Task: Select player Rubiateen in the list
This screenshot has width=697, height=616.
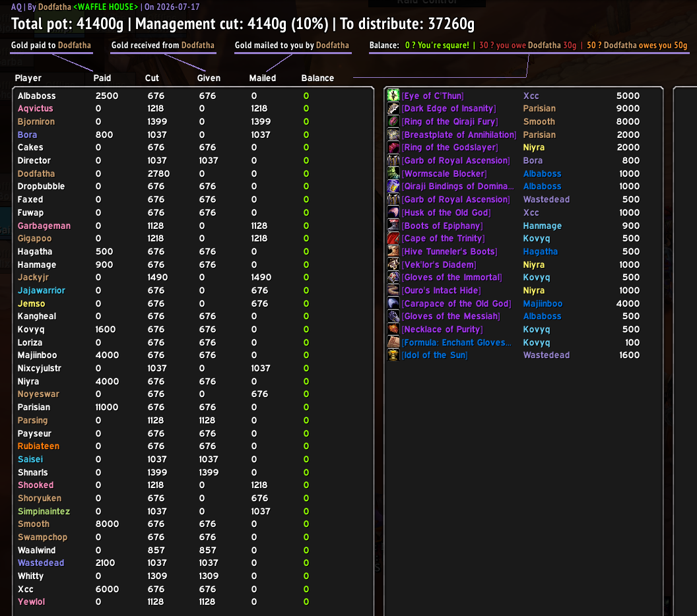Action: pyautogui.click(x=39, y=447)
